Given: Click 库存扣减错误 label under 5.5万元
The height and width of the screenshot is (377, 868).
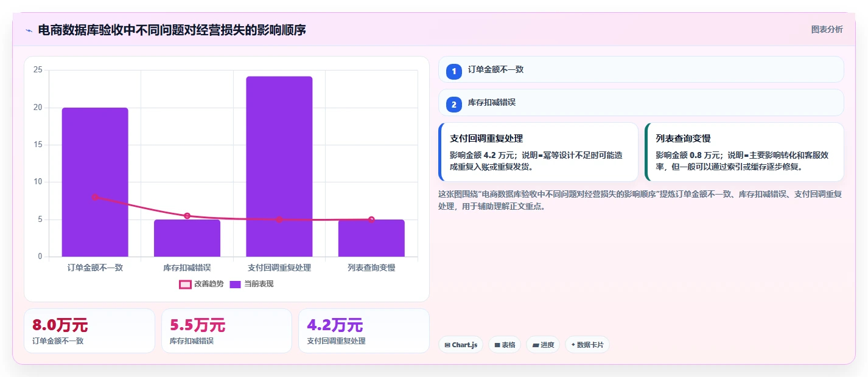Looking at the screenshot, I should pos(192,341).
